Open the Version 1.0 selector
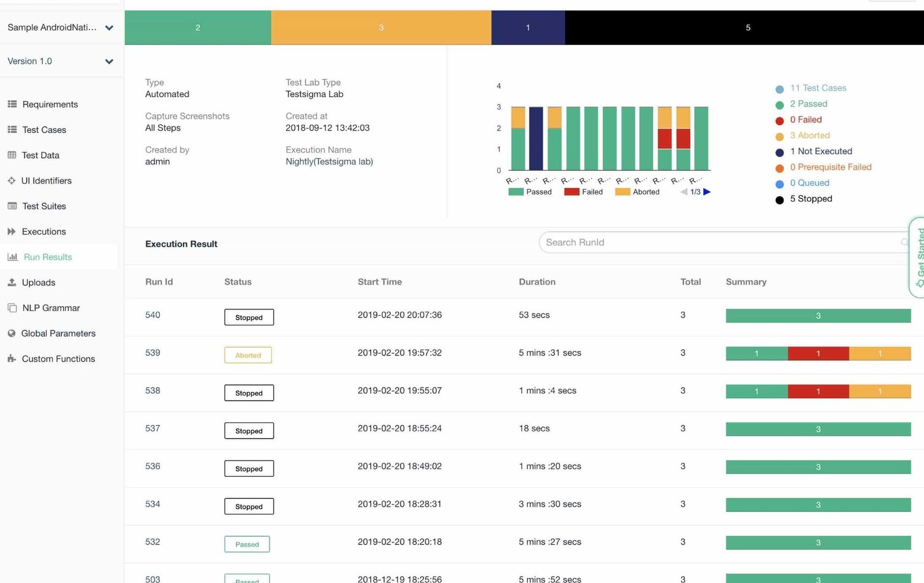The width and height of the screenshot is (924, 583). (x=109, y=61)
